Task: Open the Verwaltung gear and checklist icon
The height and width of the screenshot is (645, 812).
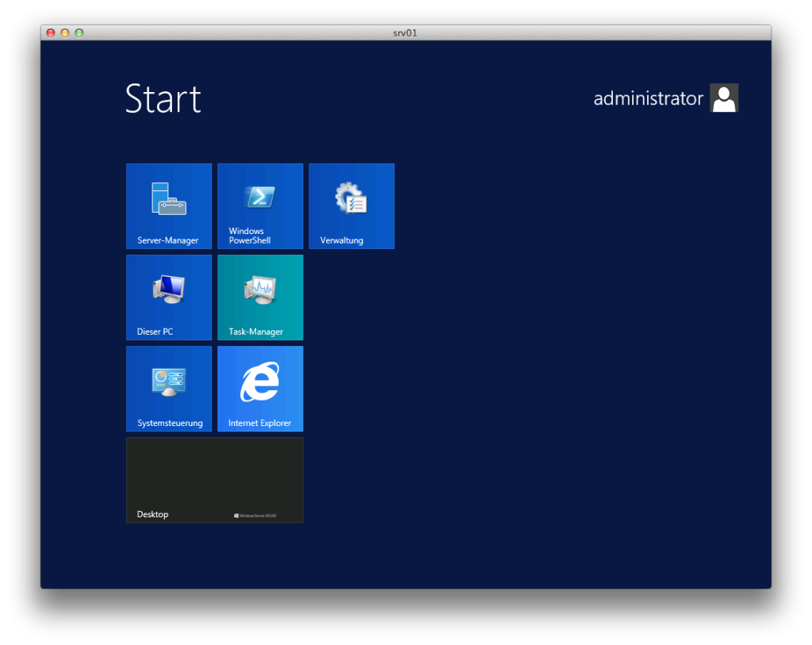Action: click(x=350, y=198)
